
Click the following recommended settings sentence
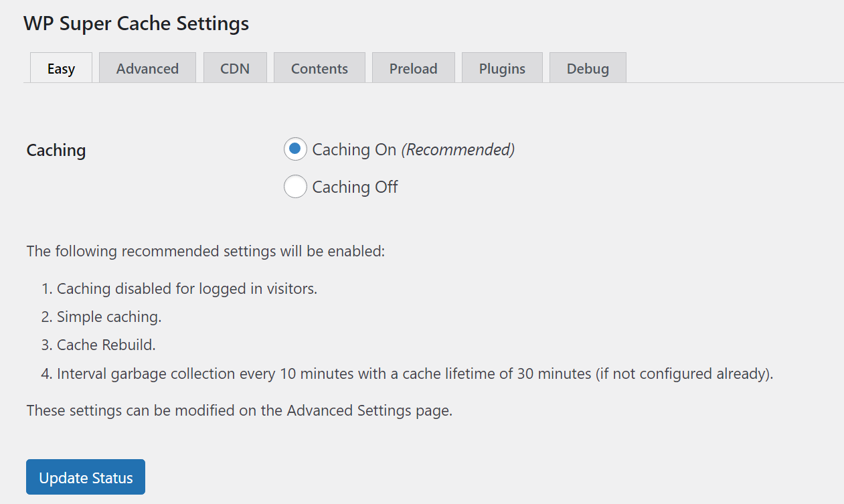[x=205, y=252]
